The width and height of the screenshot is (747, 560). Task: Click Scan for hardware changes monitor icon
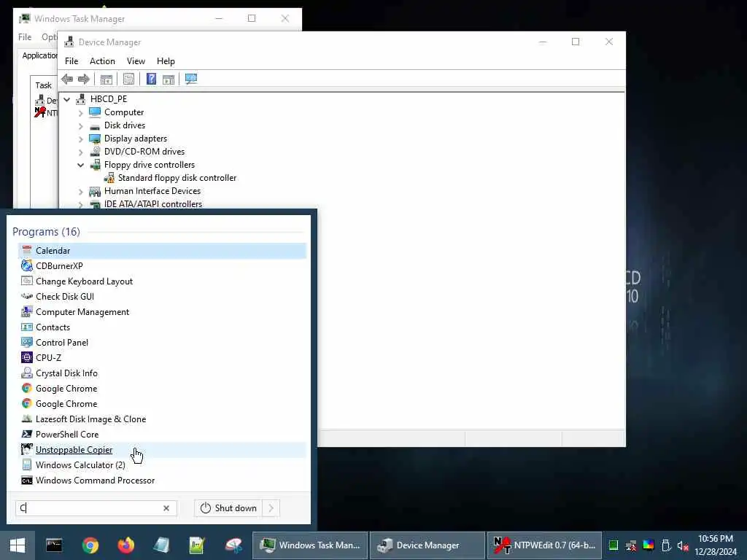(x=191, y=79)
